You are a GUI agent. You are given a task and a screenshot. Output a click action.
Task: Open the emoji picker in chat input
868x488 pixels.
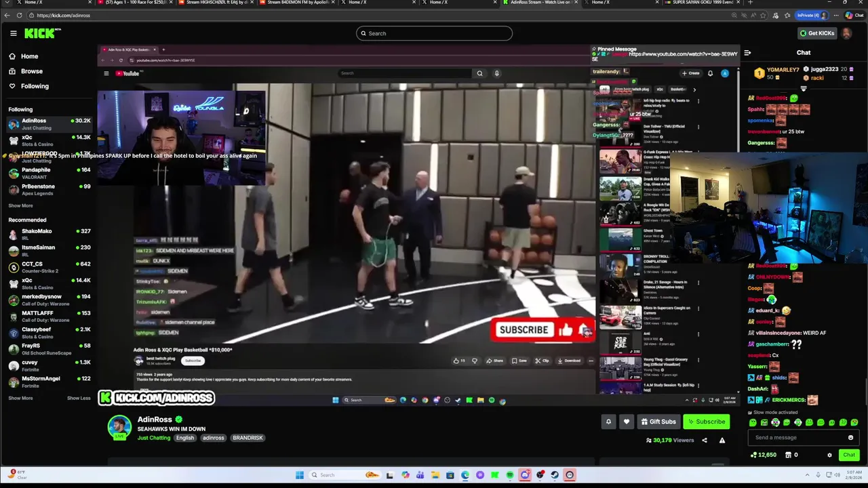(850, 438)
